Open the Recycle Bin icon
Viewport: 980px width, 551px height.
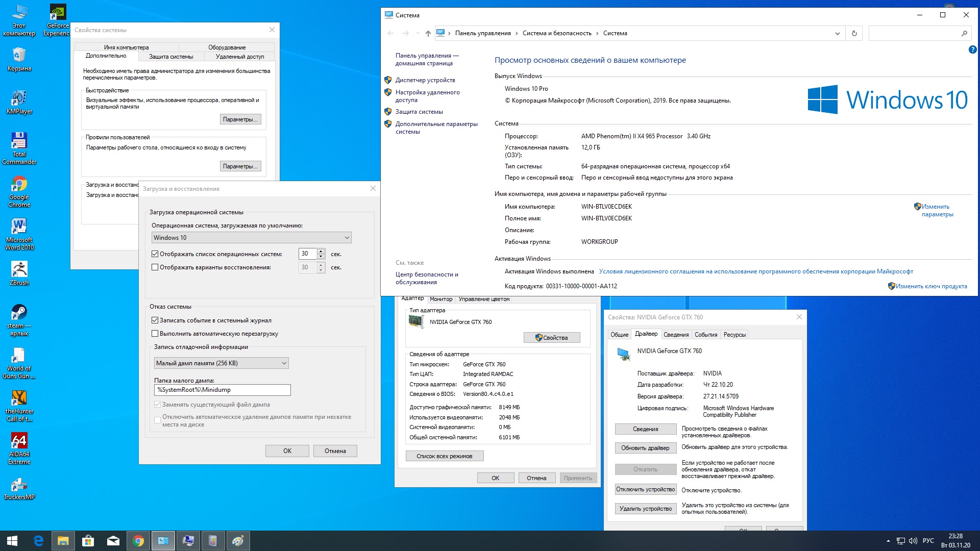click(19, 59)
